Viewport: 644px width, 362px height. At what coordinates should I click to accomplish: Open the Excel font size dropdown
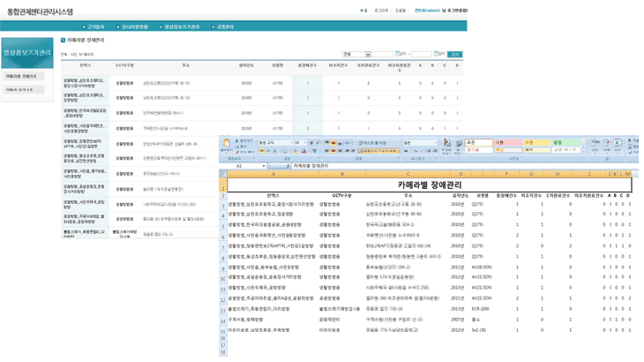[x=304, y=142]
